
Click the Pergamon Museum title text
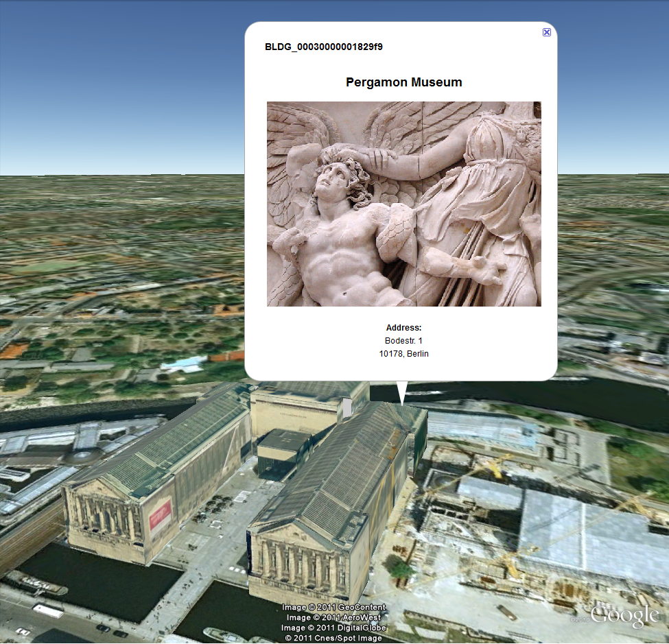point(404,82)
